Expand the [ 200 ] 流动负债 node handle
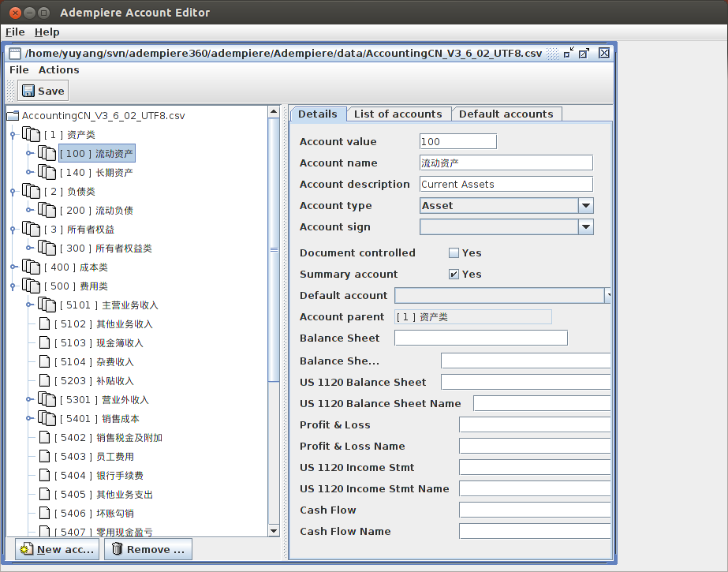The height and width of the screenshot is (572, 728). (x=28, y=211)
